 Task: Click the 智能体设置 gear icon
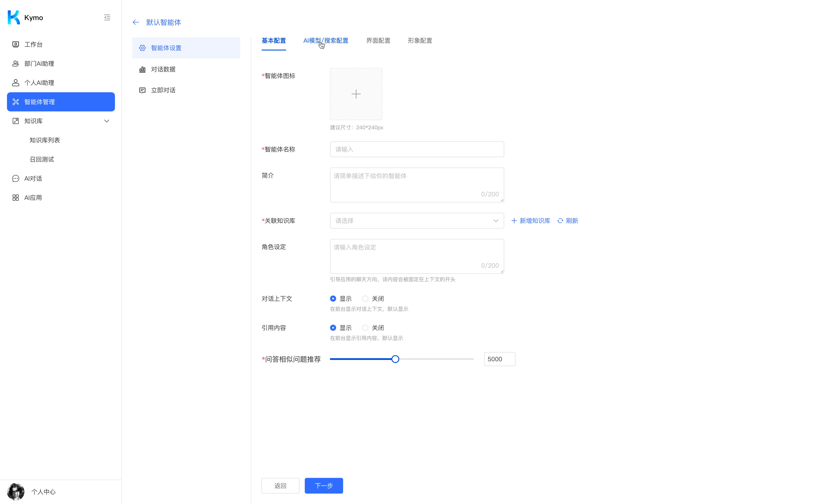[143, 48]
